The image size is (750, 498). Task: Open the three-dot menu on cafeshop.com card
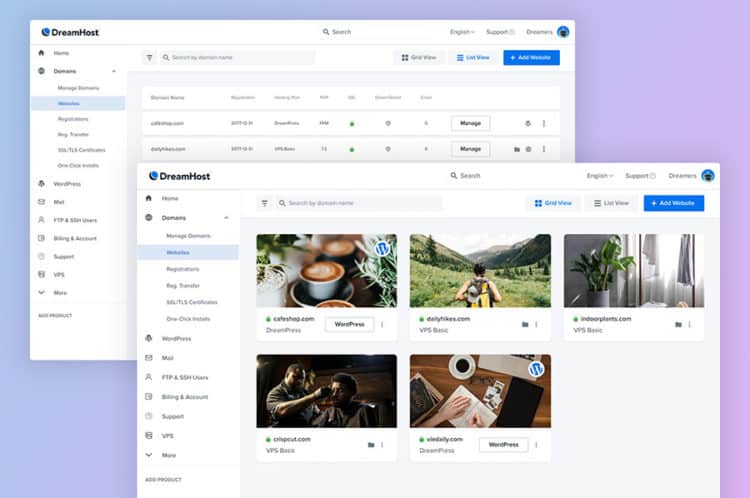point(382,324)
